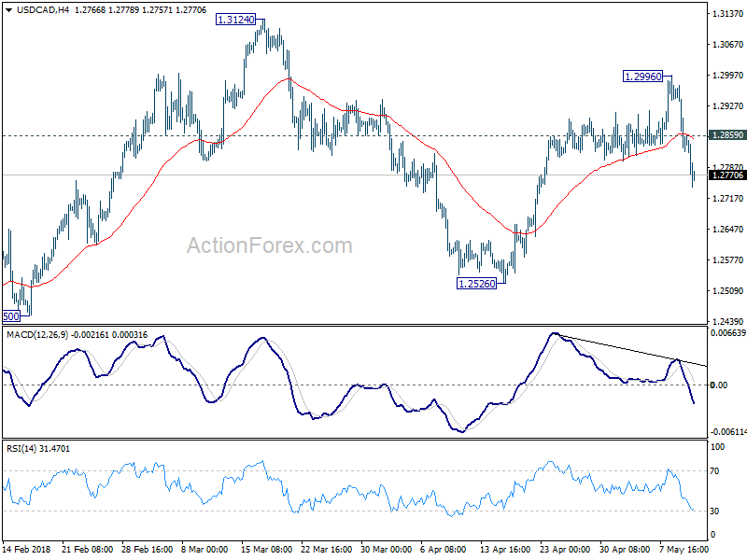Click the 1.25260 price low label
The image size is (747, 560).
point(476,284)
